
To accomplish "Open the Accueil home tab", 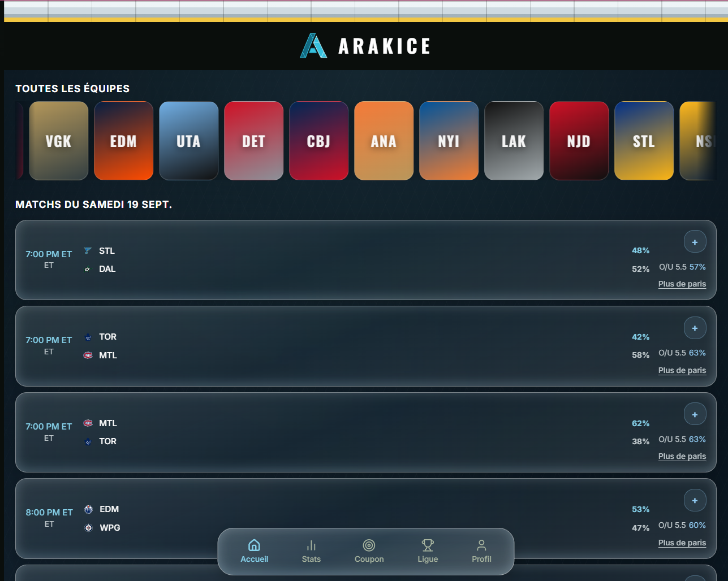I will click(255, 551).
